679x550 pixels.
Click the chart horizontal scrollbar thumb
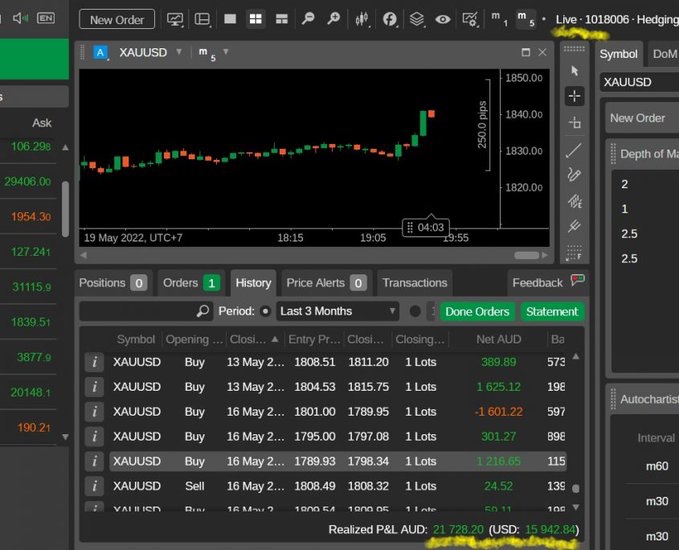(527, 255)
